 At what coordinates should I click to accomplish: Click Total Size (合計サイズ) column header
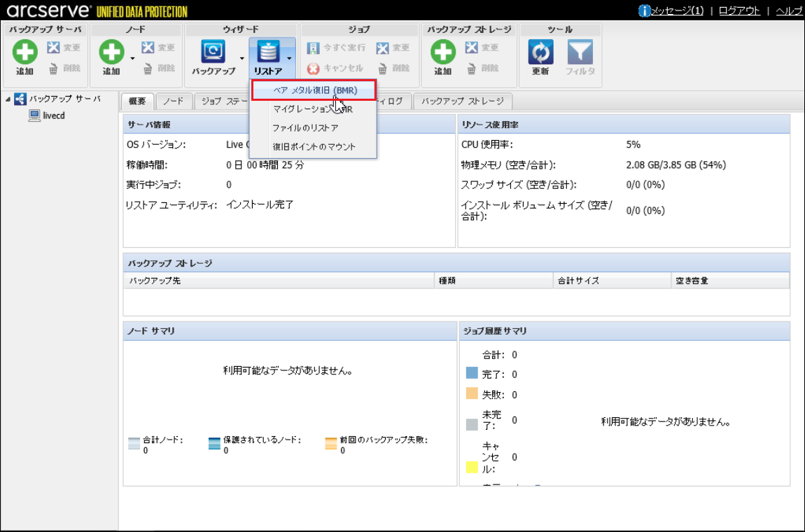coord(612,281)
